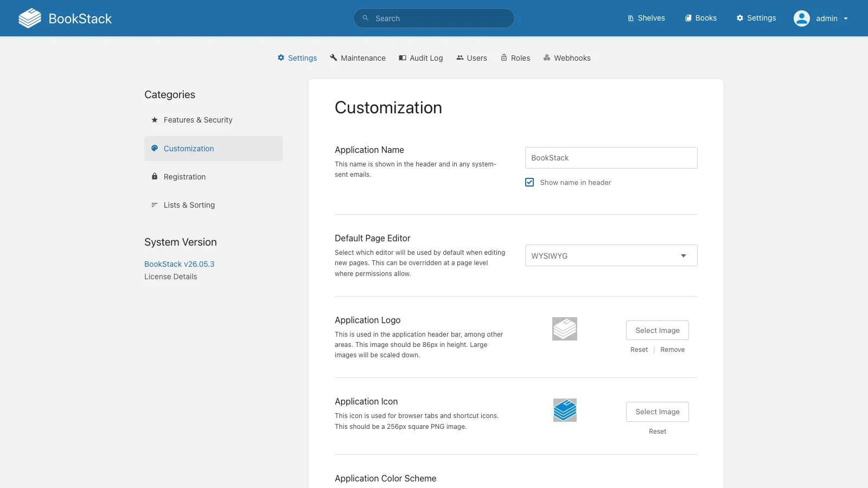The height and width of the screenshot is (488, 868).
Task: Focus the header Search box
Action: [434, 18]
